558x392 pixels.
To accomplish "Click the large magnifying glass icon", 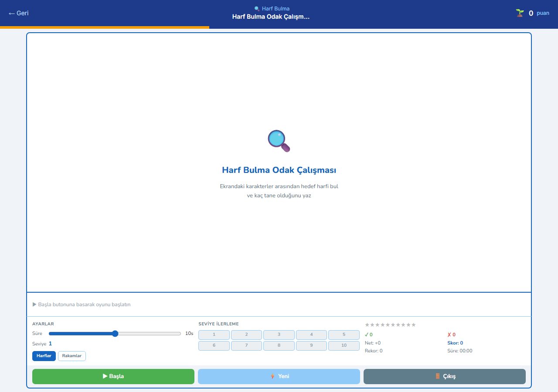I will [279, 141].
